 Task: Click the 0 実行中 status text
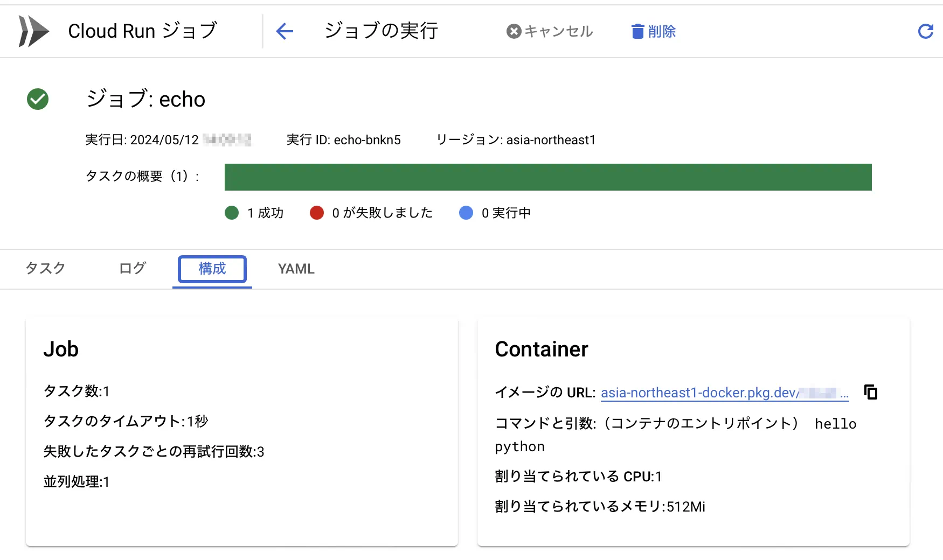506,213
